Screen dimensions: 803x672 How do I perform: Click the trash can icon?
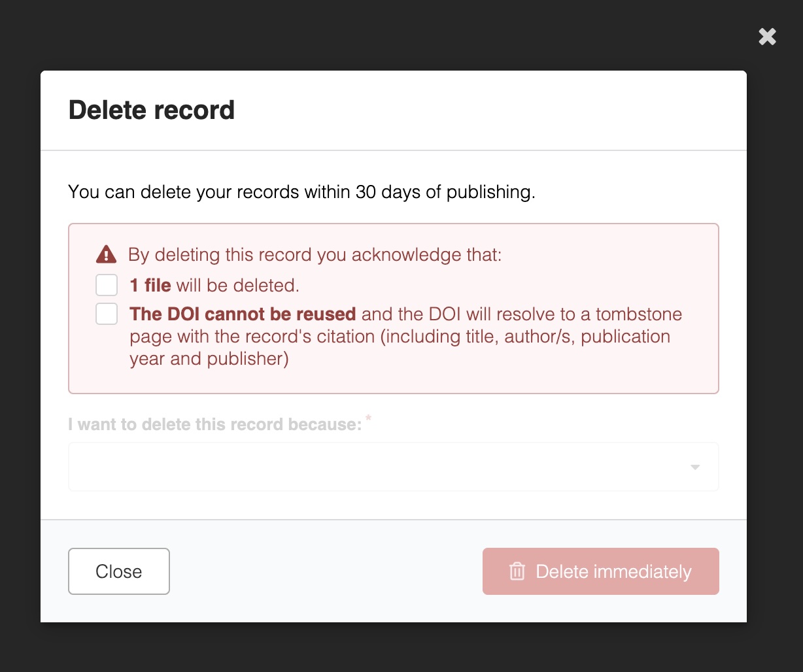tap(517, 571)
